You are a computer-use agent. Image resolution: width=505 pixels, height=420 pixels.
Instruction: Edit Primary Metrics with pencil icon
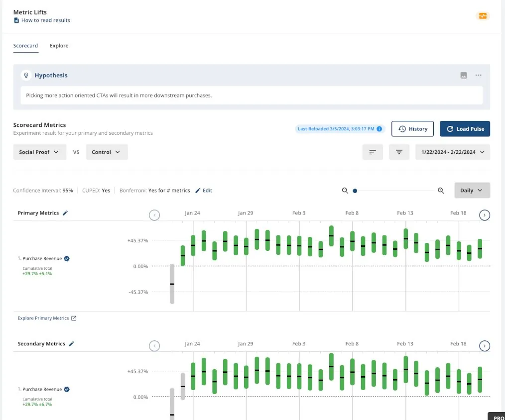(x=65, y=213)
